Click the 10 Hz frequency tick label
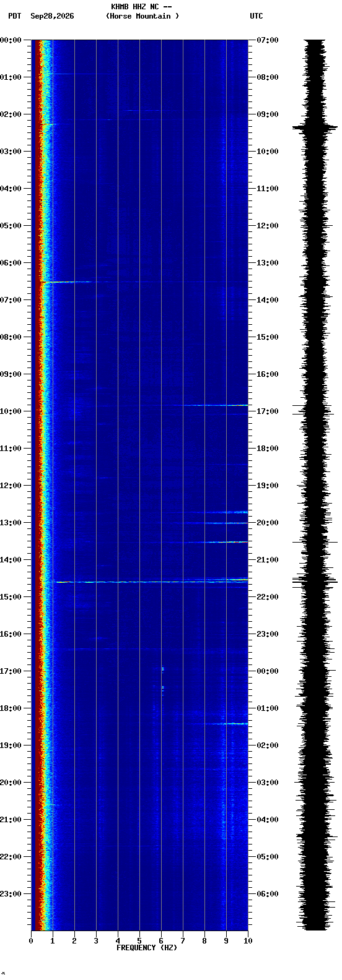 (x=248, y=941)
